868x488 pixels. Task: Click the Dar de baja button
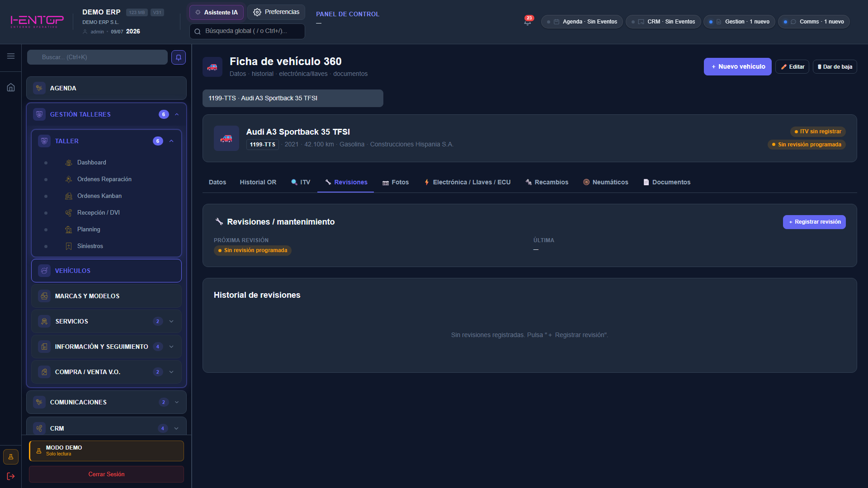(835, 67)
